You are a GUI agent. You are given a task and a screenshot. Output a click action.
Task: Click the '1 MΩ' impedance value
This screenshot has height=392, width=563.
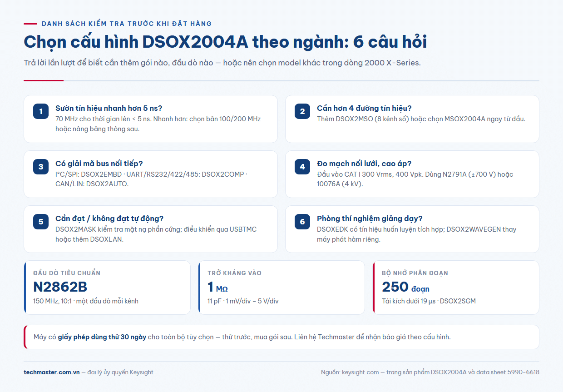217,287
